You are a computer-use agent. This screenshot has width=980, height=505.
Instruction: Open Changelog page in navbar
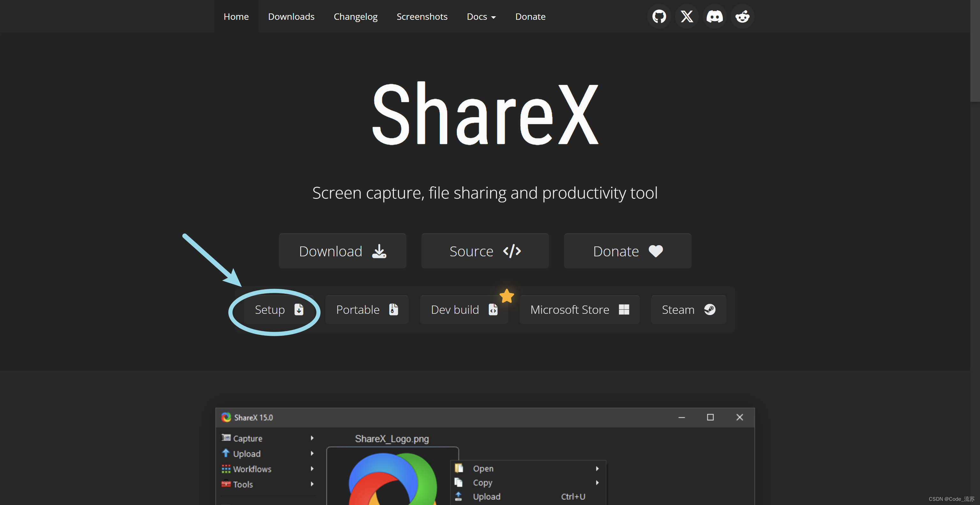coord(355,16)
